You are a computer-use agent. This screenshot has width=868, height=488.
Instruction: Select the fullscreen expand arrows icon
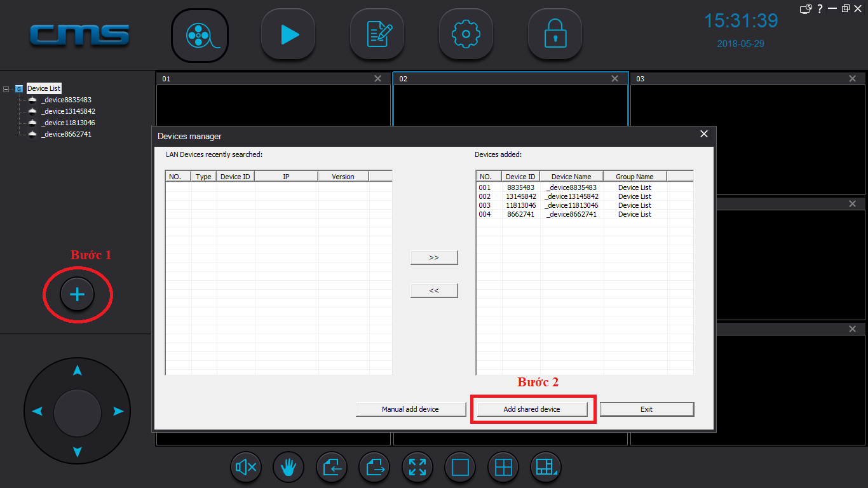coord(417,468)
